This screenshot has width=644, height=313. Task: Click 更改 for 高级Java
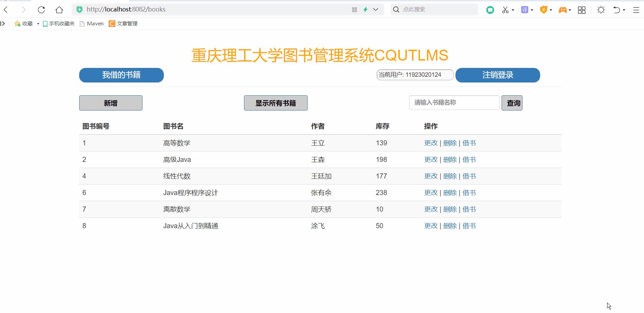(431, 160)
